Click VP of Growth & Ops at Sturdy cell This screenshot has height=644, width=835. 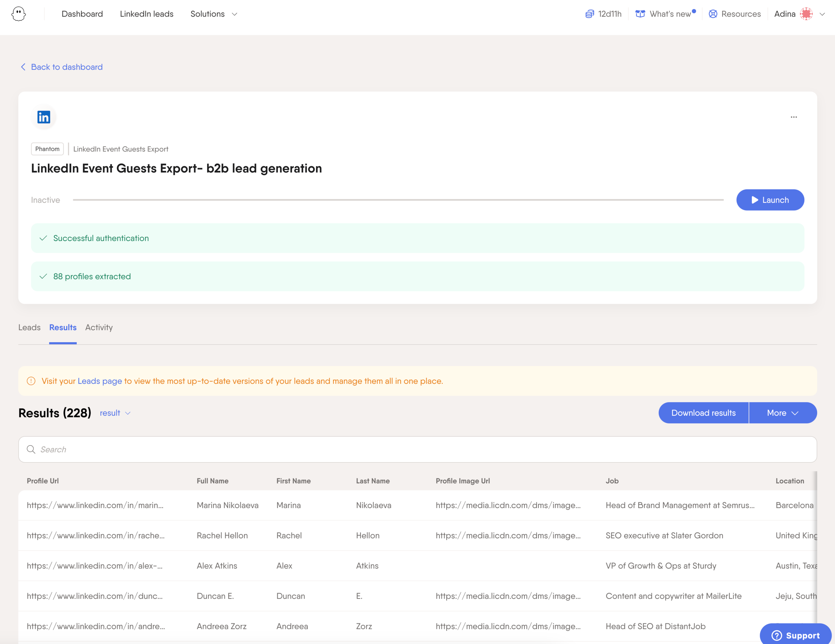[x=661, y=566]
